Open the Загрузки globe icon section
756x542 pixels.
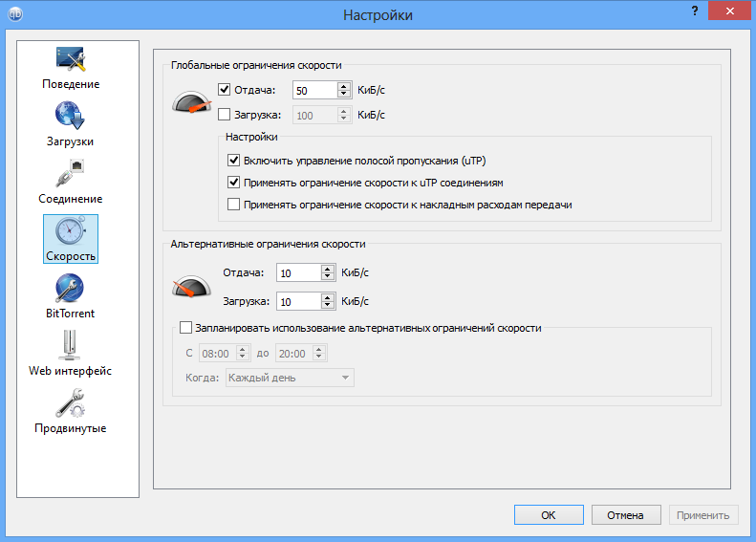point(71,116)
